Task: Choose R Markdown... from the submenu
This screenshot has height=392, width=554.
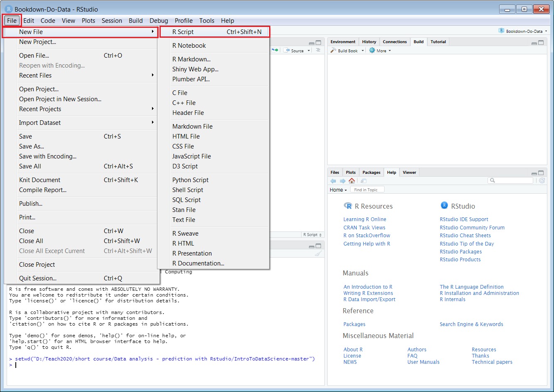Action: (191, 59)
